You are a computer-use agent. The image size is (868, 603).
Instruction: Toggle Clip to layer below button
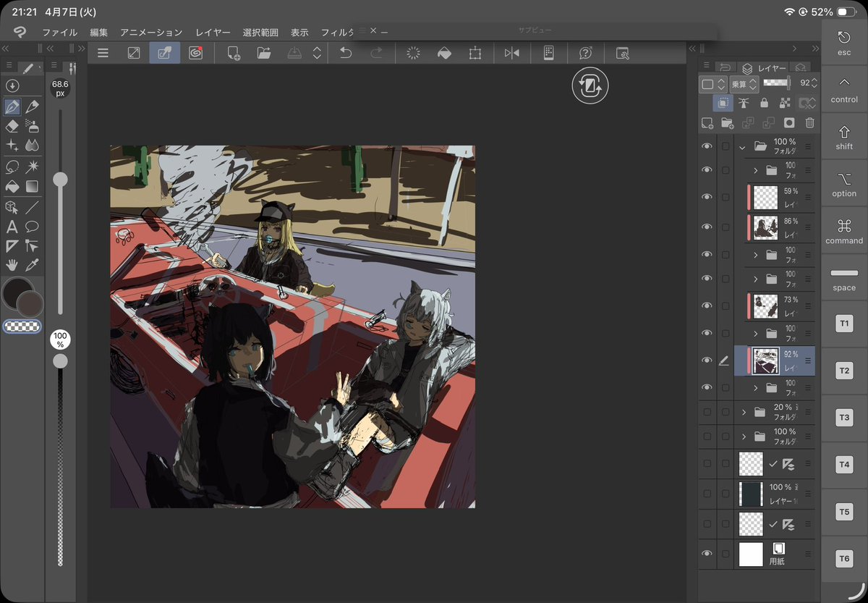coord(723,104)
